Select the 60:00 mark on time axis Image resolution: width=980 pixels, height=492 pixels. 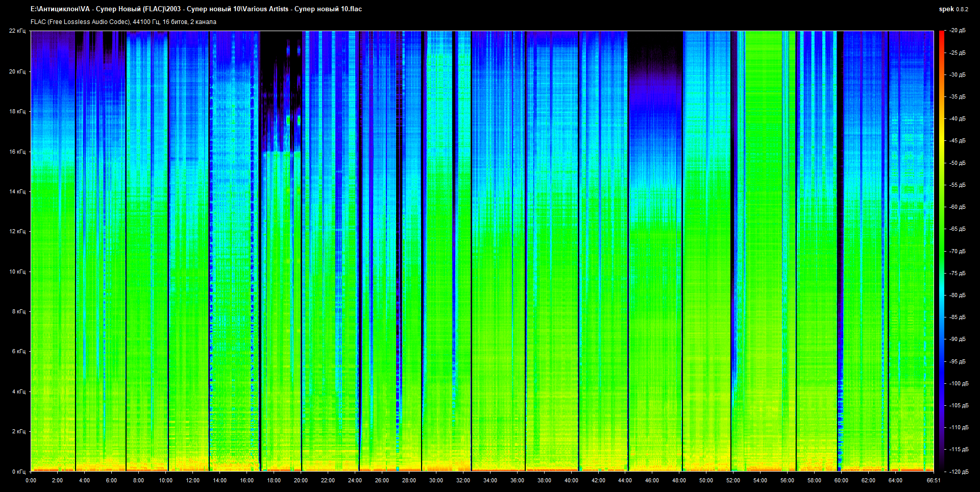coord(841,480)
